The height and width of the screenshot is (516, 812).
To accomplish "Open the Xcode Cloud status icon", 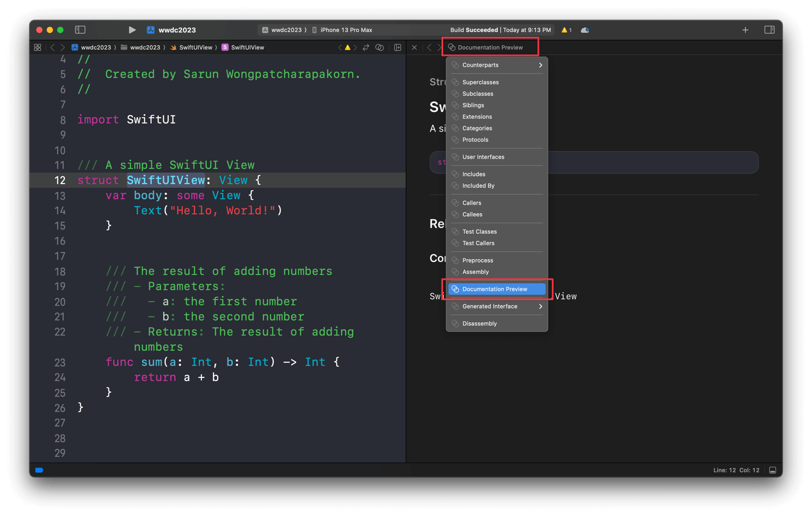I will pos(585,30).
